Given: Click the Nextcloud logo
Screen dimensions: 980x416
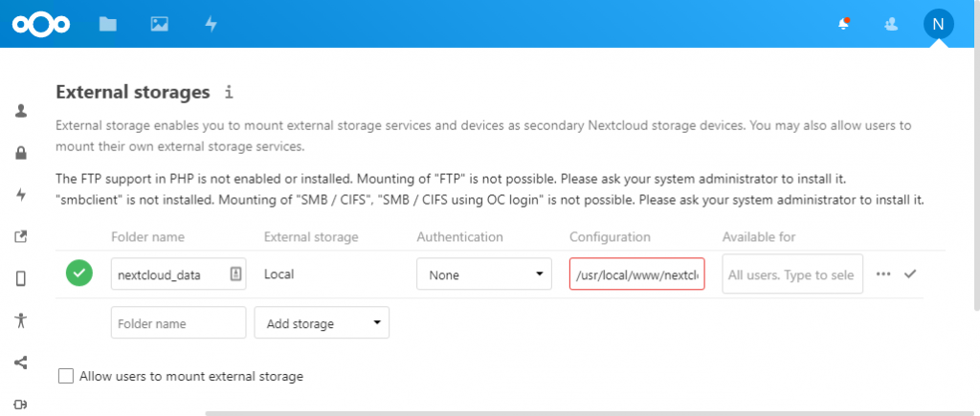Looking at the screenshot, I should (41, 24).
